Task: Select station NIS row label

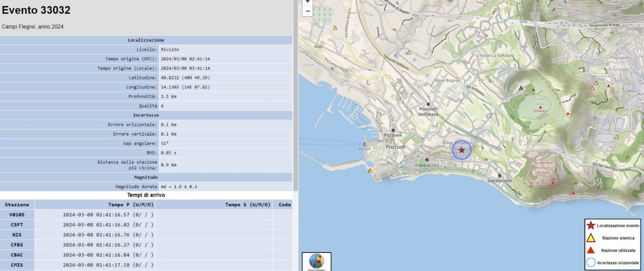Action: (x=17, y=235)
